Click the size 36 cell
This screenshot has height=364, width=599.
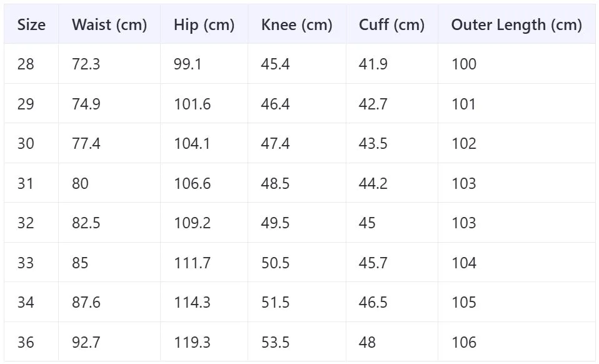tap(26, 342)
